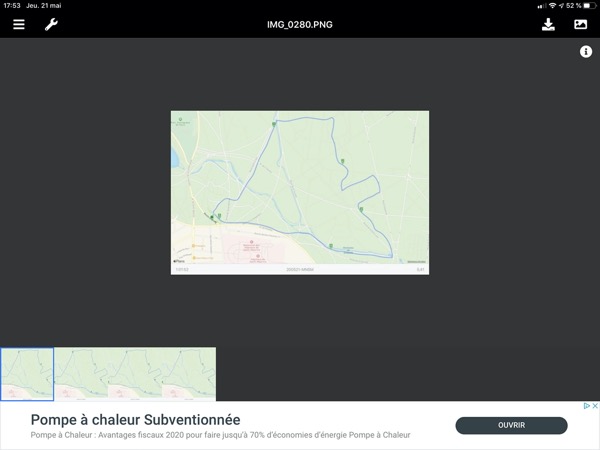Screen dimensions: 600x450
Task: Select the first highlighted map thumbnail
Action: 27,374
